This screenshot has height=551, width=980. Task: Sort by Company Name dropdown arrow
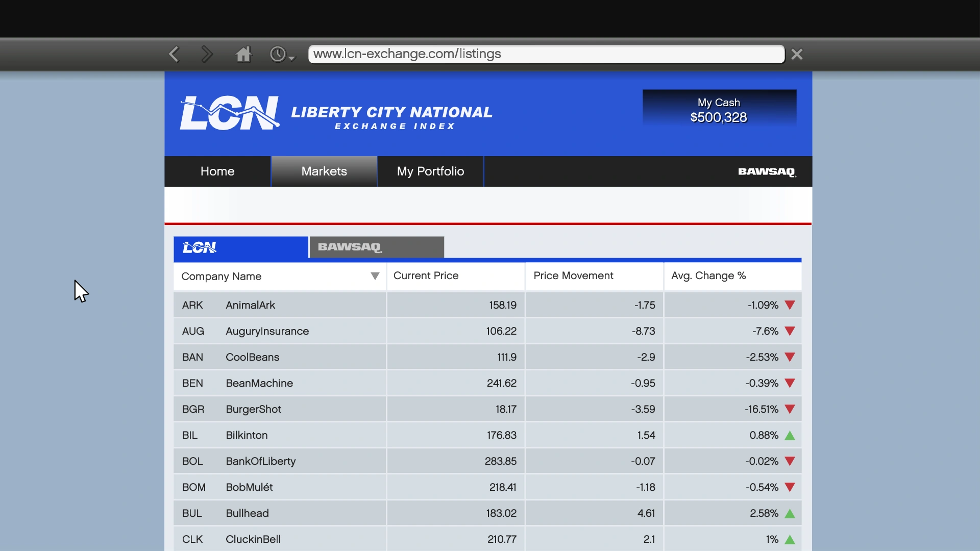point(375,276)
